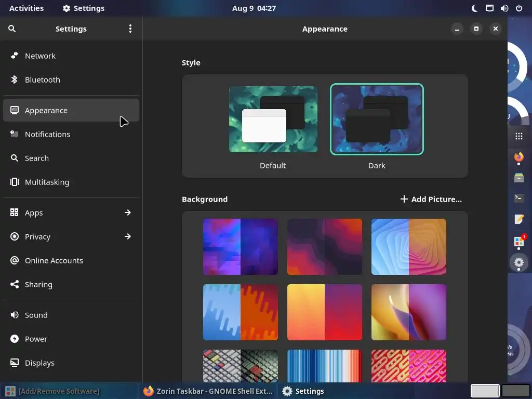Image resolution: width=532 pixels, height=399 pixels.
Task: Click the Privacy icon in the sidebar
Action: click(x=14, y=236)
